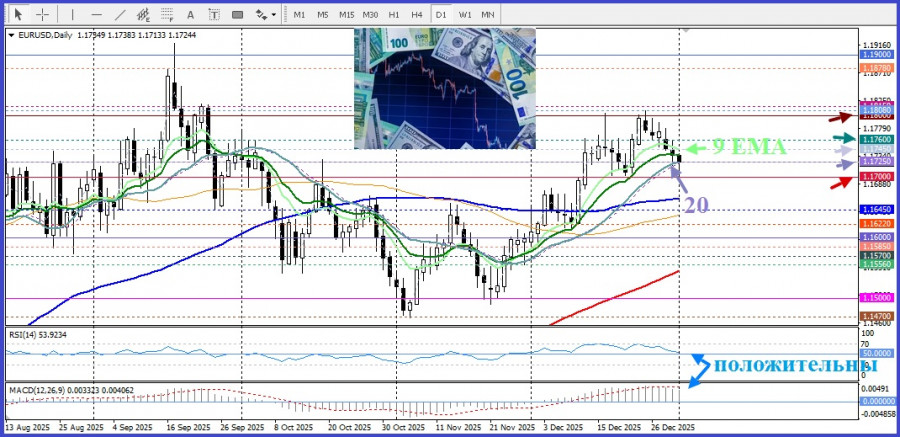
Task: Switch chart to H1 timeframe
Action: [x=394, y=14]
